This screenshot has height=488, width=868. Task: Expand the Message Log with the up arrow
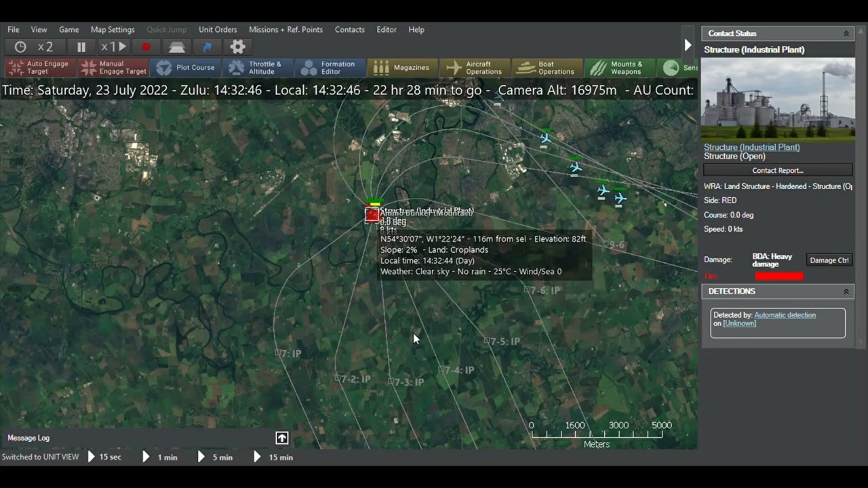[x=282, y=438]
